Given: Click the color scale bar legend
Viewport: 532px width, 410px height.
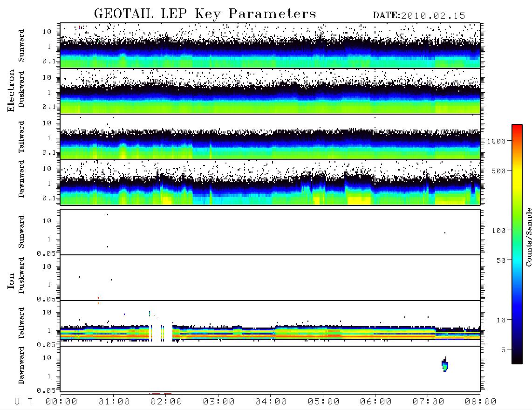Looking at the screenshot, I should click(x=517, y=244).
